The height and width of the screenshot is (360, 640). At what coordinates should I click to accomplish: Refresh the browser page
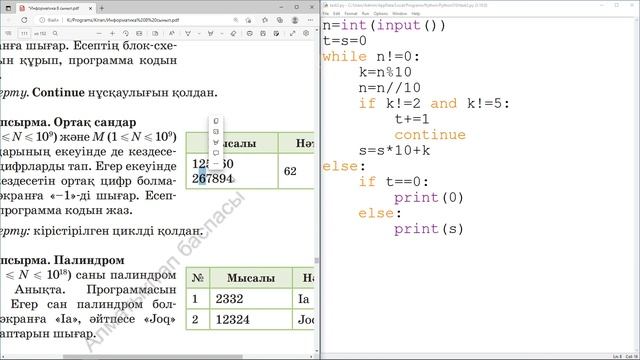pos(24,20)
